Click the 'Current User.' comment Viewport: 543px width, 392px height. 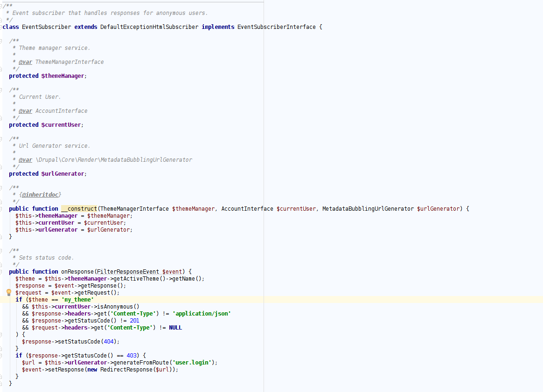click(40, 97)
